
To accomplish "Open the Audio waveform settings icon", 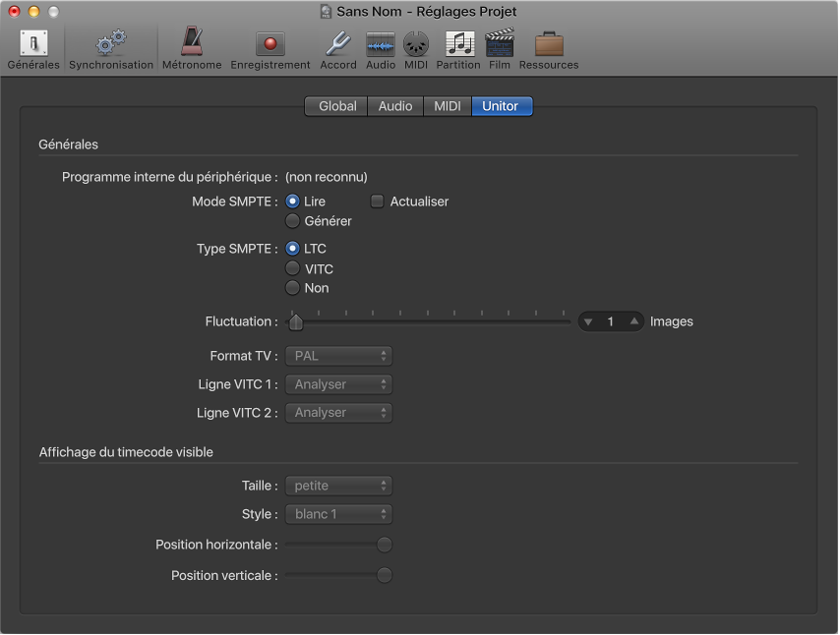I will 381,44.
